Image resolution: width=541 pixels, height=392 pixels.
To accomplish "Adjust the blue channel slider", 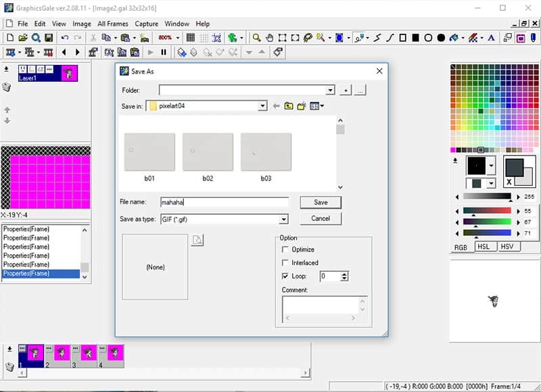I will coord(487,233).
